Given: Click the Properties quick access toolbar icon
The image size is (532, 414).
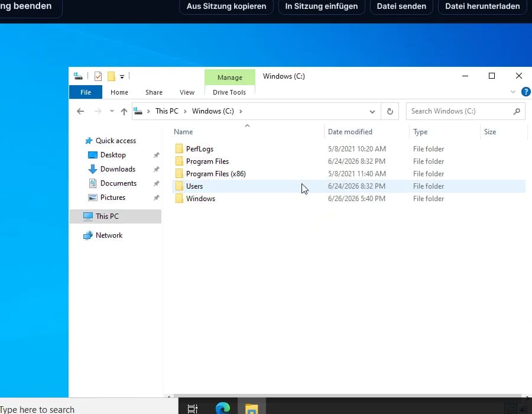Looking at the screenshot, I should tap(98, 76).
